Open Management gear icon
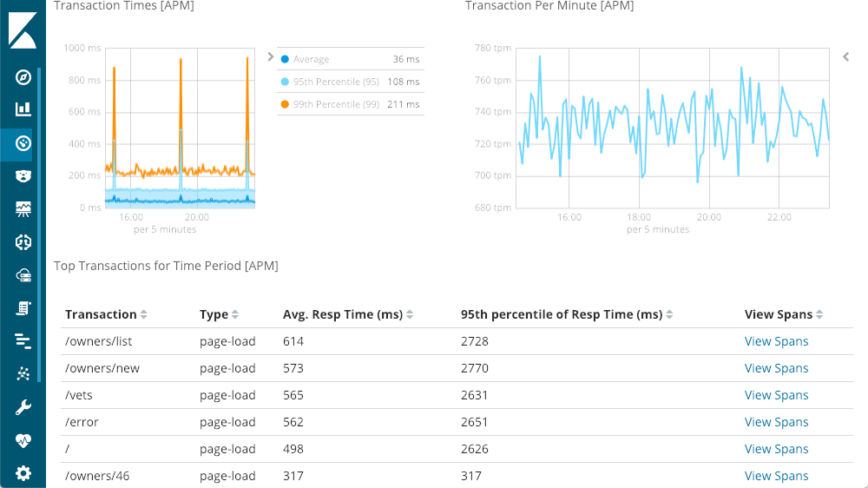Image resolution: width=868 pixels, height=488 pixels. [23, 473]
